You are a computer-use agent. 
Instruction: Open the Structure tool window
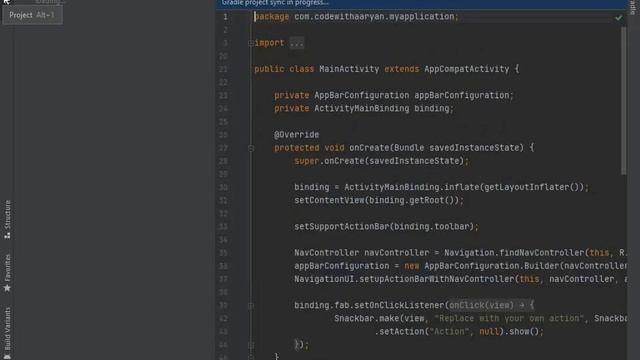pos(7,219)
